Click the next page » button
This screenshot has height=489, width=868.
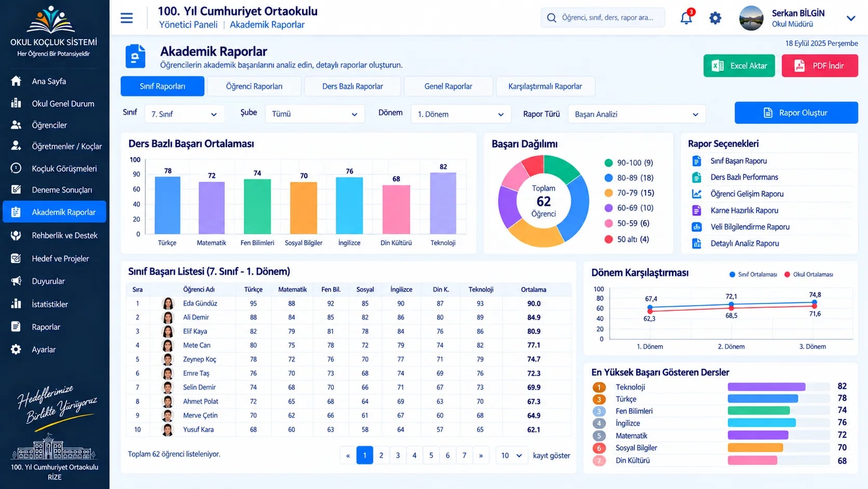click(x=481, y=455)
